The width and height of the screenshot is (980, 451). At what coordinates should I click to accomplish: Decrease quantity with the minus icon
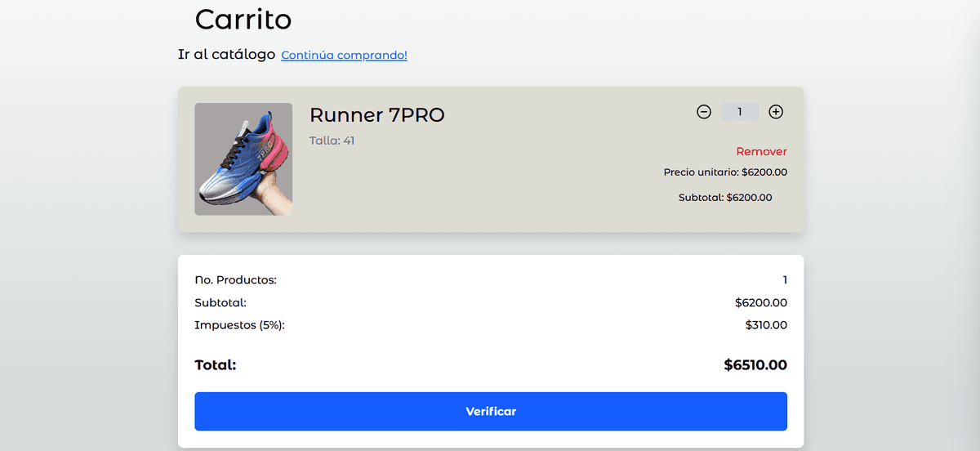pos(704,112)
